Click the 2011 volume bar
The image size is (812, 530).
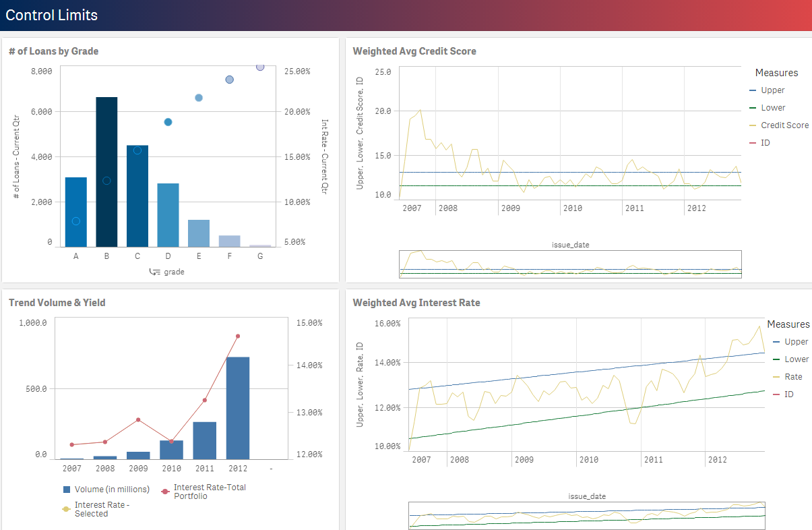point(204,440)
